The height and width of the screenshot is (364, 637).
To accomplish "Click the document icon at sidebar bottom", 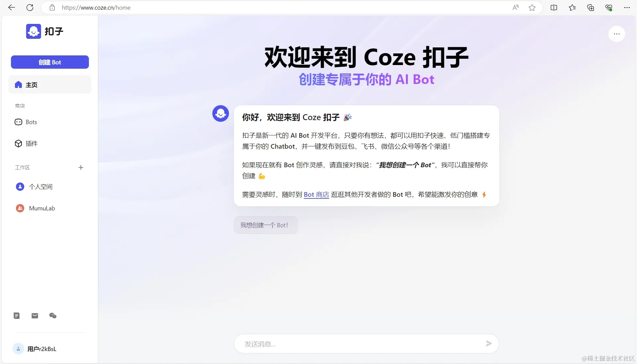I will pyautogui.click(x=17, y=316).
